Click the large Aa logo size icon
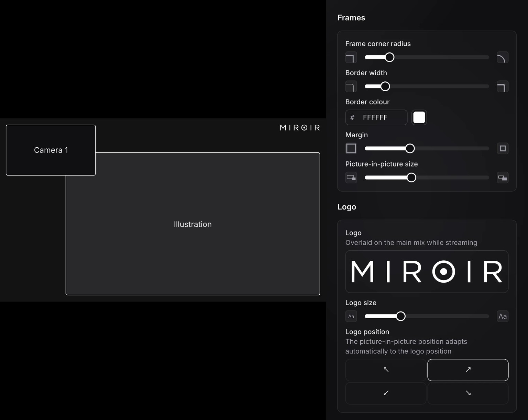This screenshot has height=420, width=528. point(503,316)
